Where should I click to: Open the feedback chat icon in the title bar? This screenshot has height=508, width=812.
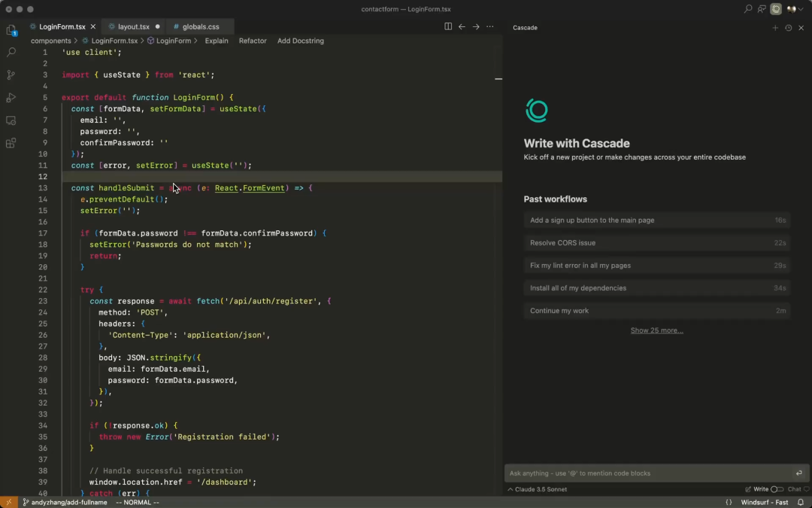(761, 9)
